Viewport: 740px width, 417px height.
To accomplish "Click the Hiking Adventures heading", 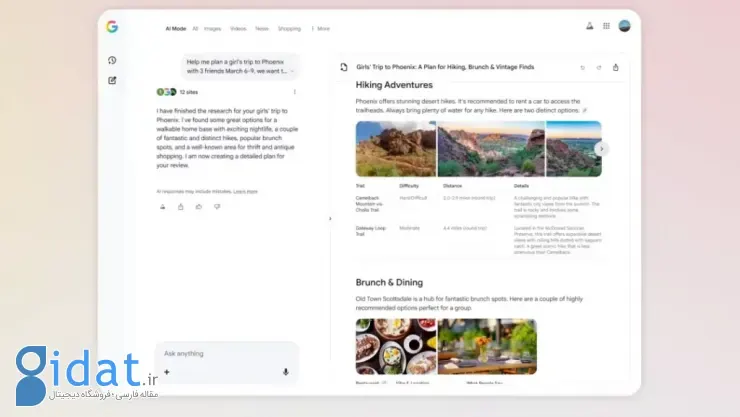I will (x=394, y=85).
